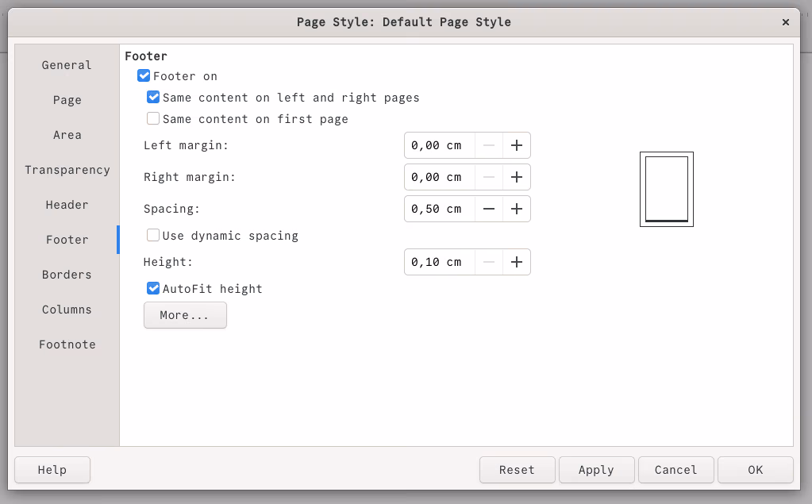Apply the footer changes

point(596,469)
